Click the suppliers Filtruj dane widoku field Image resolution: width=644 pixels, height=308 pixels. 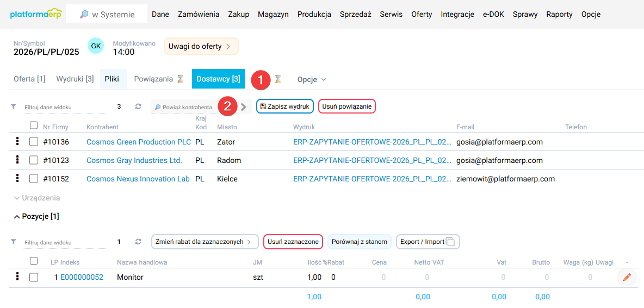coord(64,107)
